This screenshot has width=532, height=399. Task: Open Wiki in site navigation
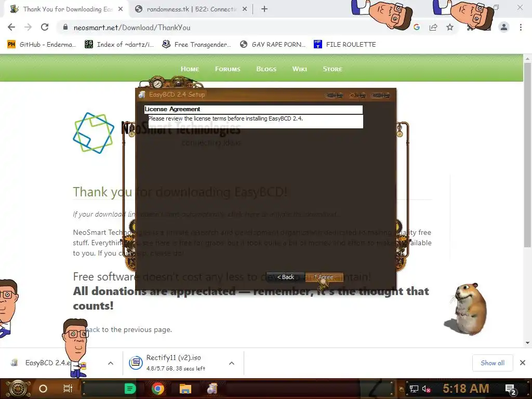click(x=300, y=69)
